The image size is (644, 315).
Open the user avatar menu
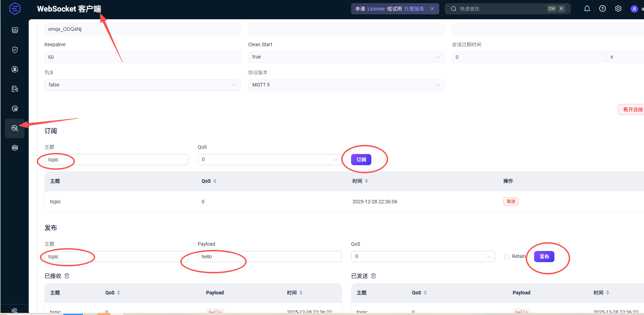click(634, 9)
